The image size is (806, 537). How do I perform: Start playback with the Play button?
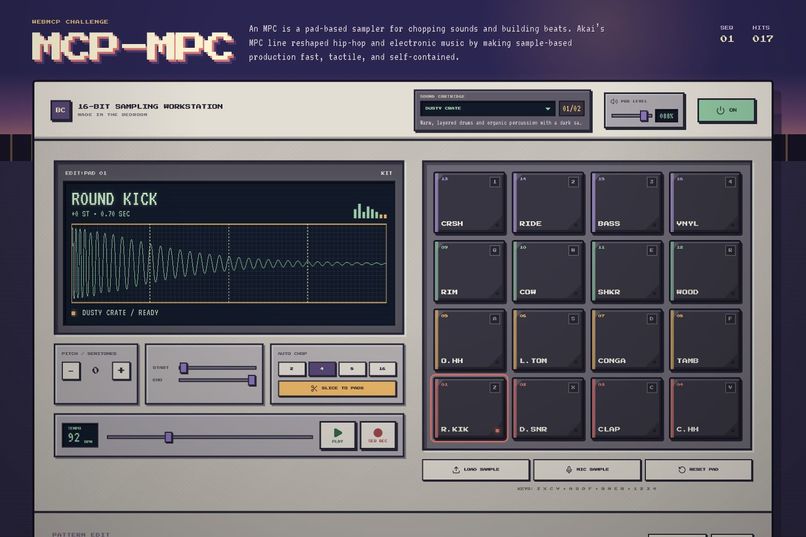click(337, 435)
